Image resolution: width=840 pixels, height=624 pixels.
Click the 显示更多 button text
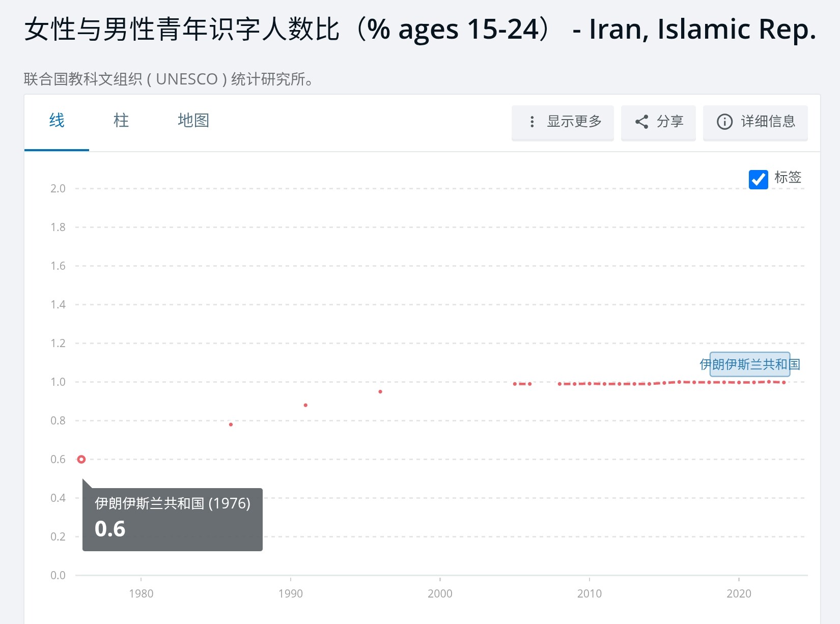[x=574, y=122]
